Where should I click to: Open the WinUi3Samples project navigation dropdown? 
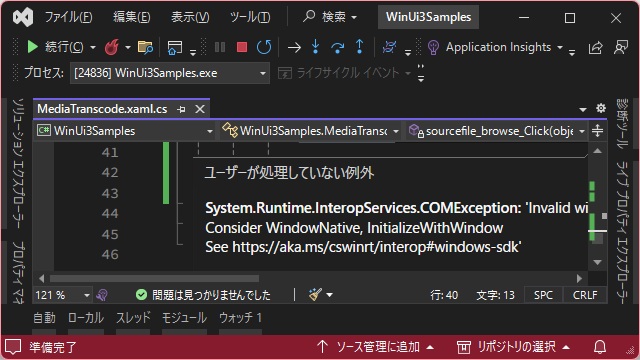coord(125,131)
